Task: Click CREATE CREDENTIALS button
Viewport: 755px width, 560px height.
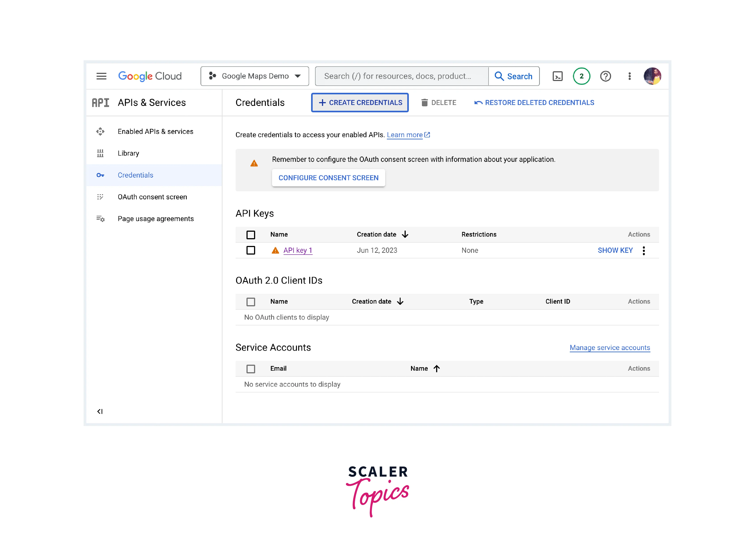Action: 360,103
